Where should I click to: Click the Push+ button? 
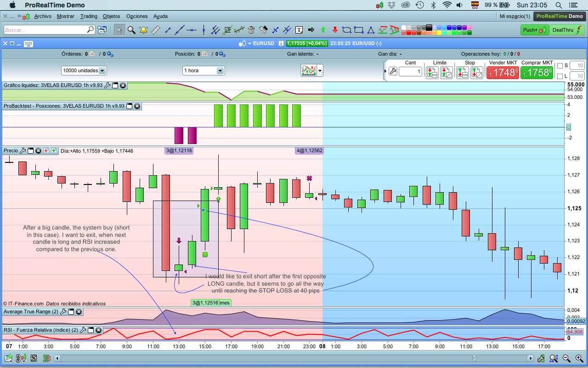(x=535, y=30)
